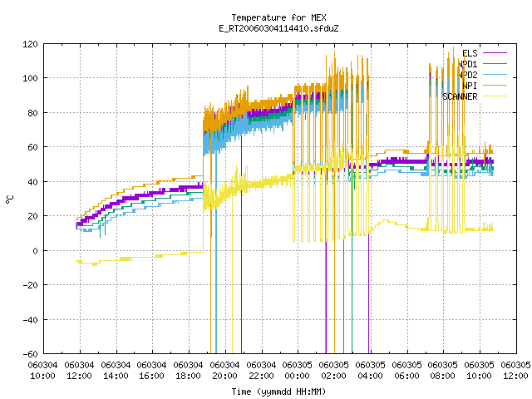The width and height of the screenshot is (532, 399).
Task: Click the positive 40 y-axis tick label
Action: click(x=32, y=182)
